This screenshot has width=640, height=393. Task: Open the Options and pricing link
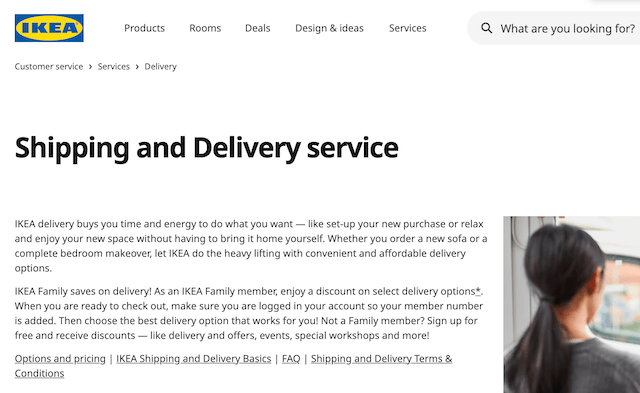click(x=60, y=359)
